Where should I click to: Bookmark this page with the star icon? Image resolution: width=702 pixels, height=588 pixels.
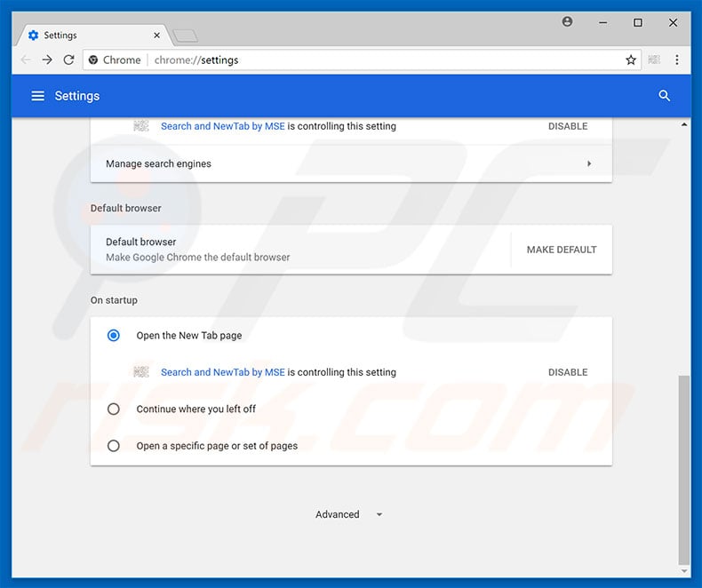[x=631, y=60]
